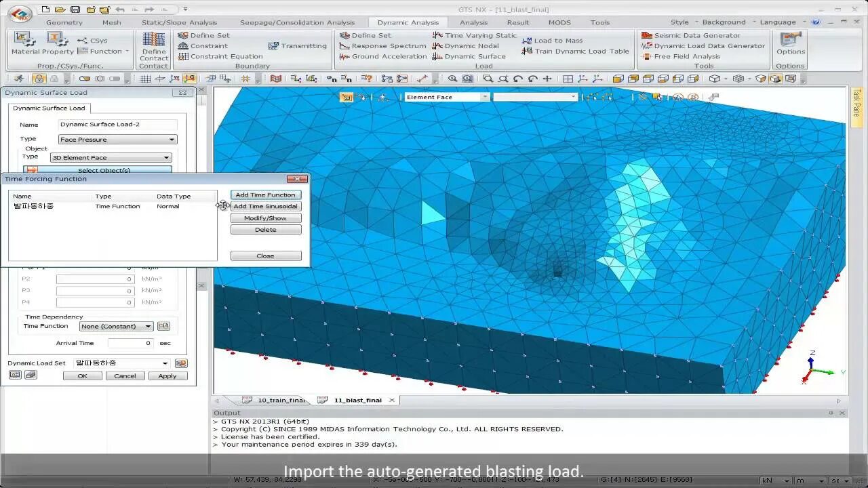Open the Style menu dropdown

(683, 22)
